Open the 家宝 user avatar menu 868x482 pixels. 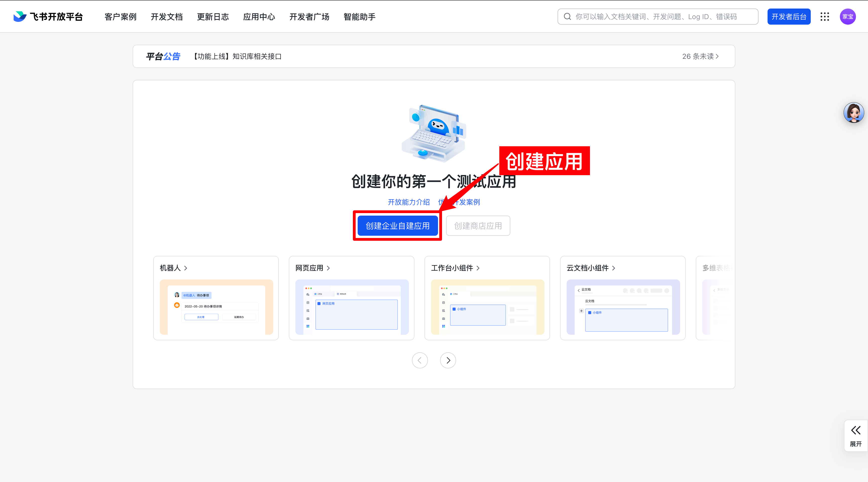click(847, 17)
